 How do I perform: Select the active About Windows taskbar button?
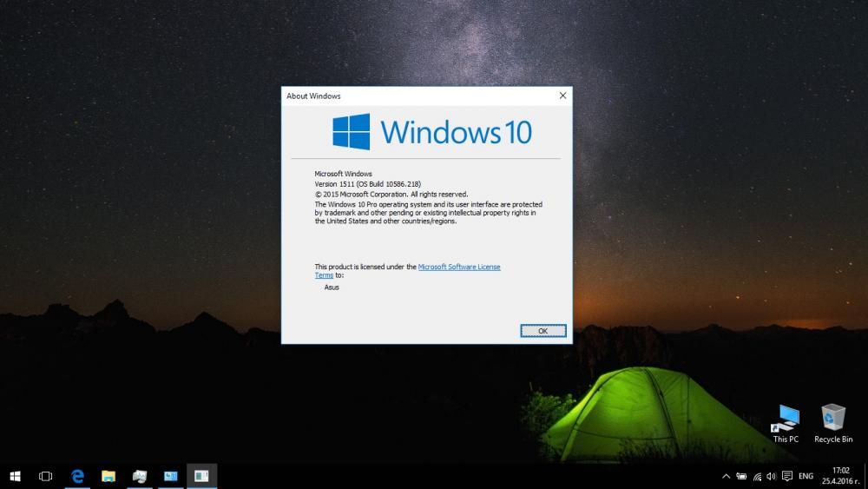click(201, 476)
